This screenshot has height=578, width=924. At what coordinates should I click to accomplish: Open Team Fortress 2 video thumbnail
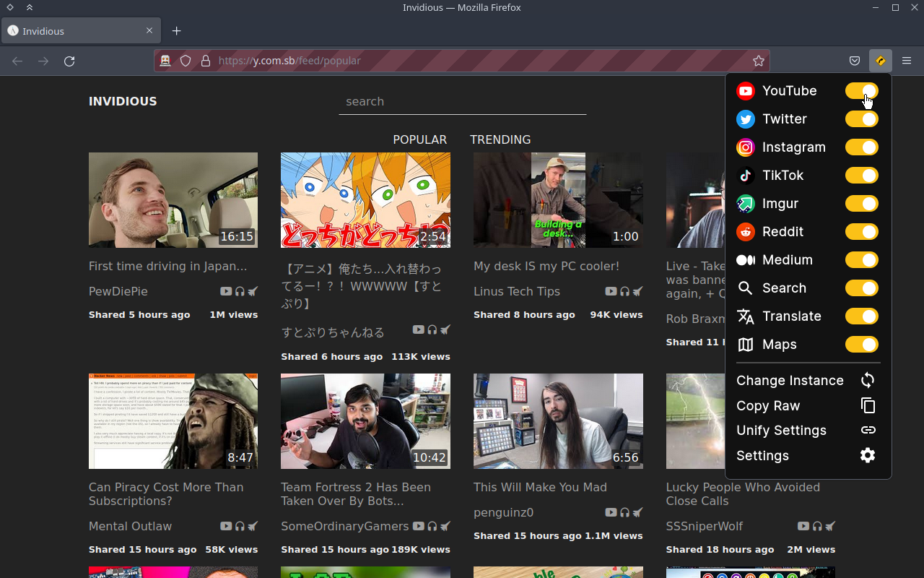pyautogui.click(x=365, y=421)
